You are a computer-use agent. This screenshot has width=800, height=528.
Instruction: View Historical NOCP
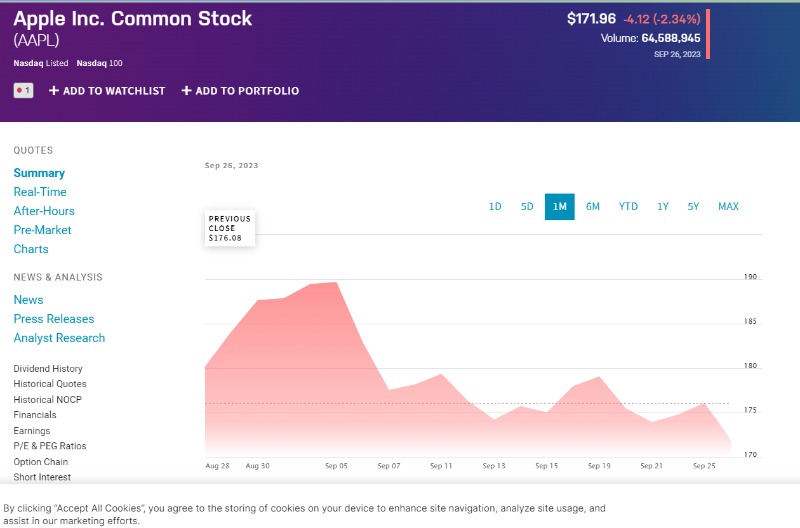[x=47, y=399]
